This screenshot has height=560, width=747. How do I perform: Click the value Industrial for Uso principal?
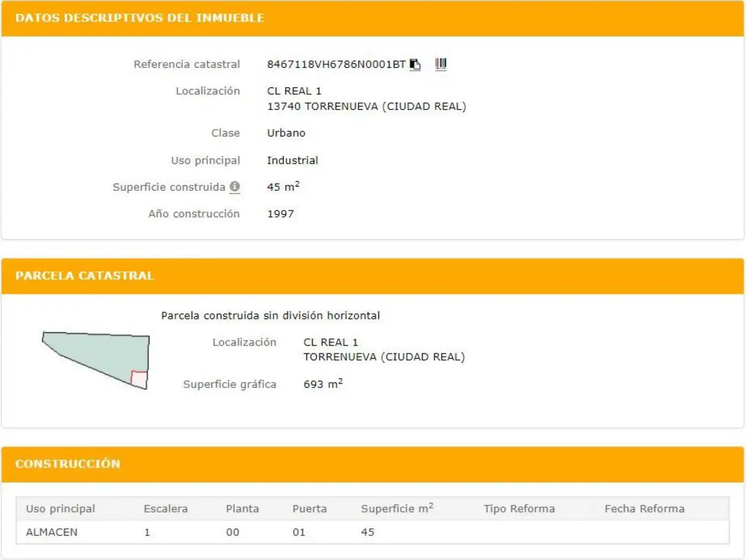293,160
